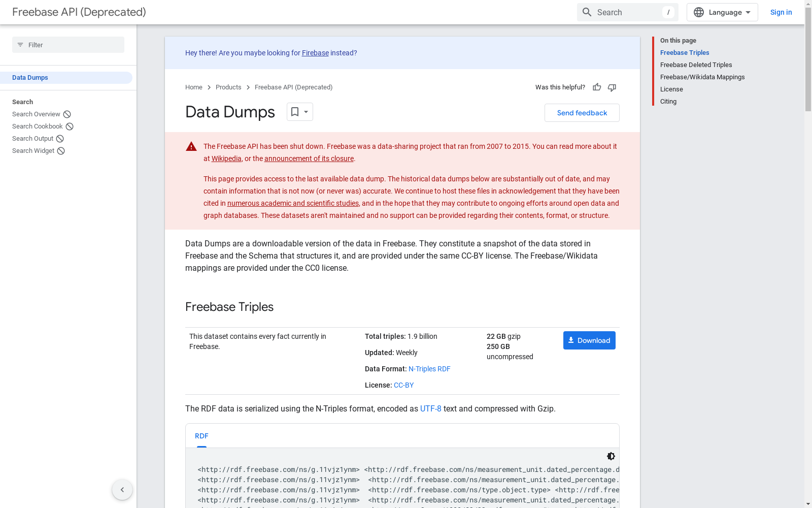Focus the Search input field
This screenshot has width=812, height=508.
pos(628,12)
